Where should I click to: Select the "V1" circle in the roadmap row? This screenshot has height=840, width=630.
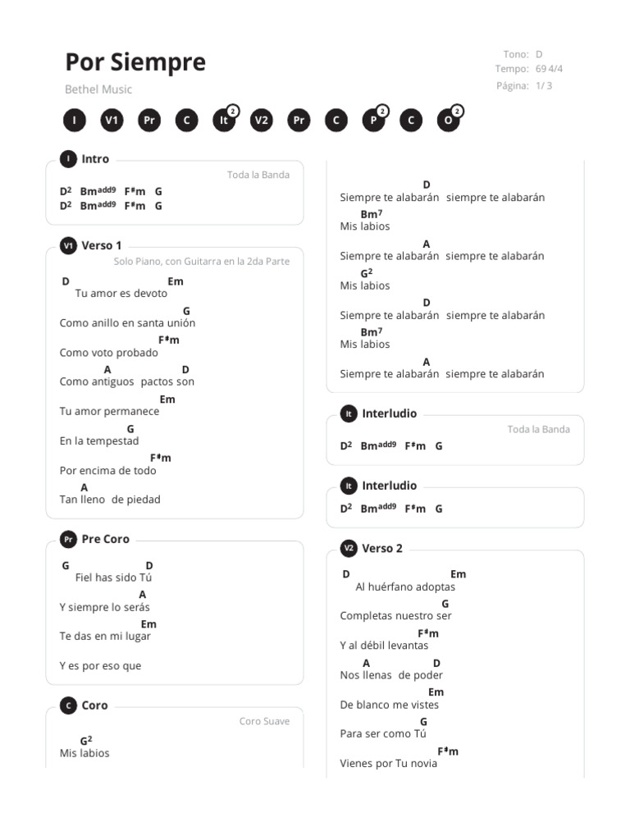coord(112,121)
